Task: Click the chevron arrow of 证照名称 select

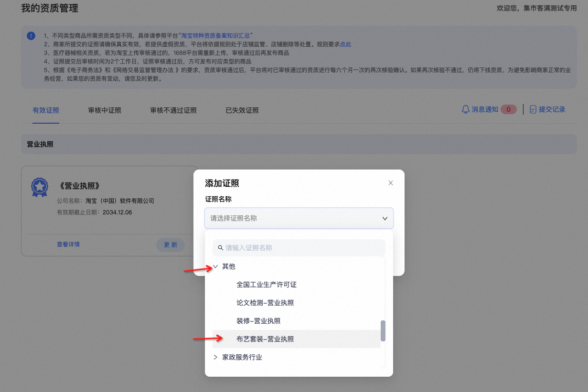Action: coord(385,218)
